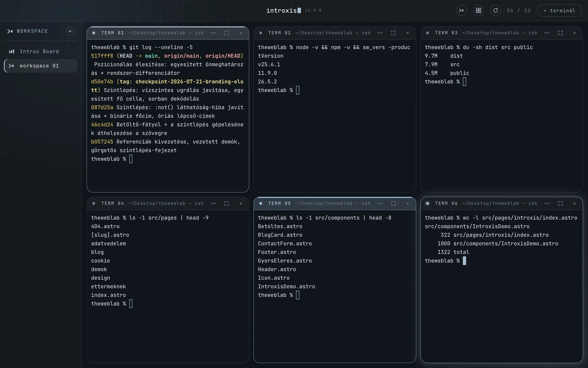Click the '1322 total' line in TERM 06
Image resolution: width=588 pixels, height=368 pixels.
pyautogui.click(x=453, y=252)
